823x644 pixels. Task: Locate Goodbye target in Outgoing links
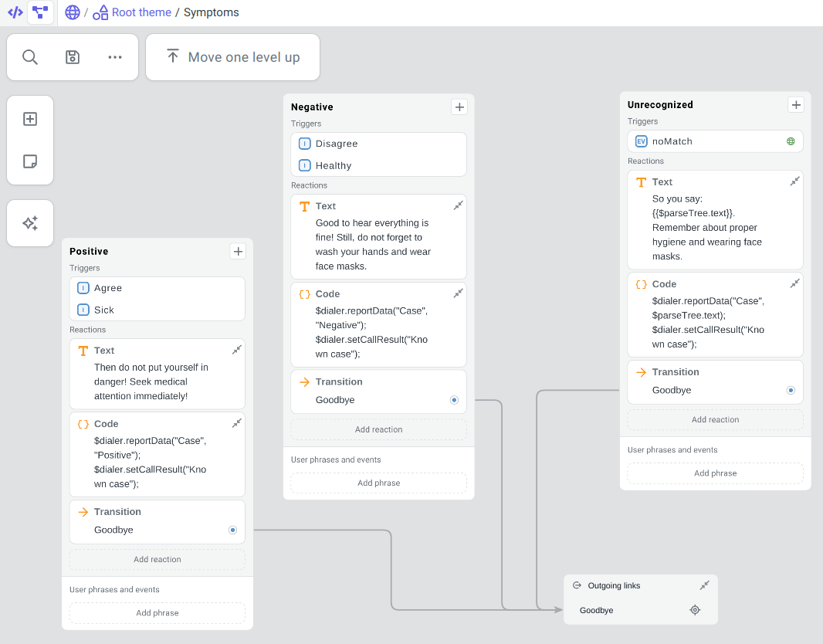tap(695, 610)
